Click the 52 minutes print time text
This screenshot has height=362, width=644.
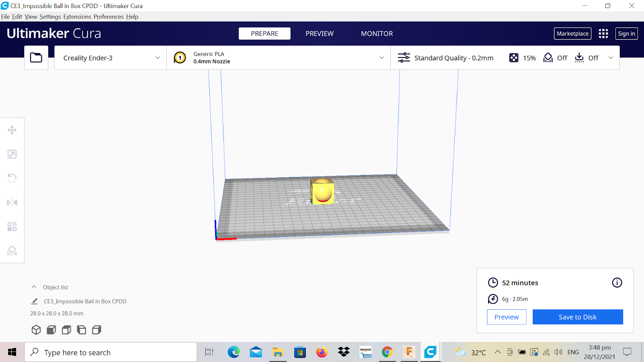[x=520, y=283]
